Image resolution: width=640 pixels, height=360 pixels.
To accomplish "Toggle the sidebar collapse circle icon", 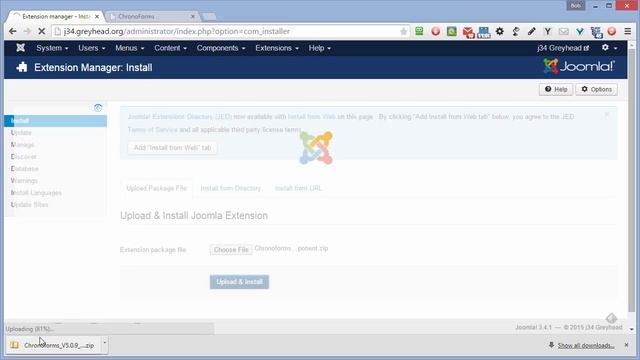I will coord(98,108).
